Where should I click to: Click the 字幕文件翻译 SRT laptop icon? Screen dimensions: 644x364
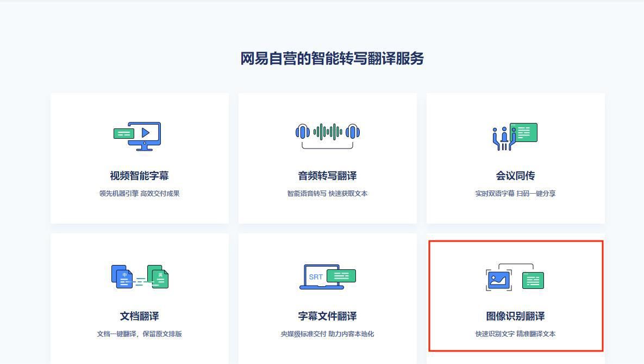pos(327,277)
